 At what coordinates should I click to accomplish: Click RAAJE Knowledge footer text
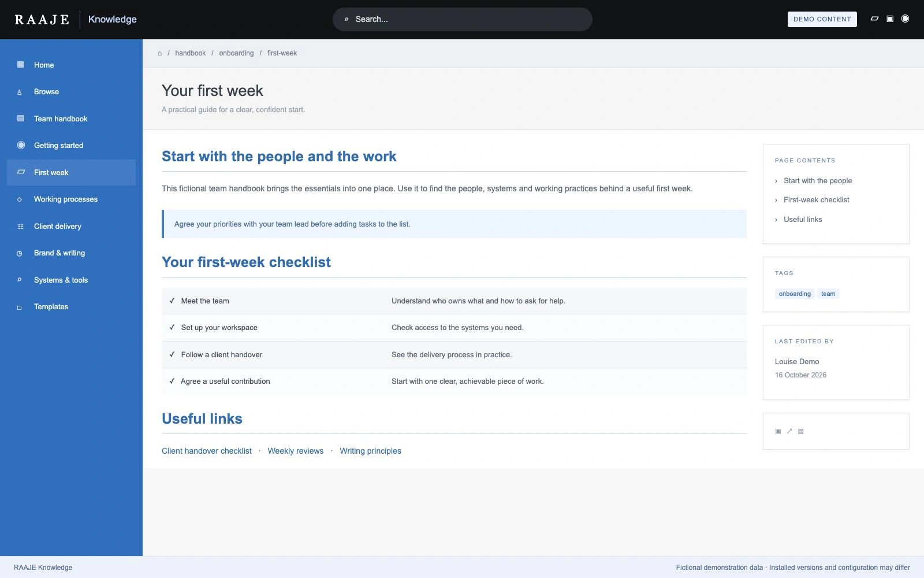tap(43, 568)
